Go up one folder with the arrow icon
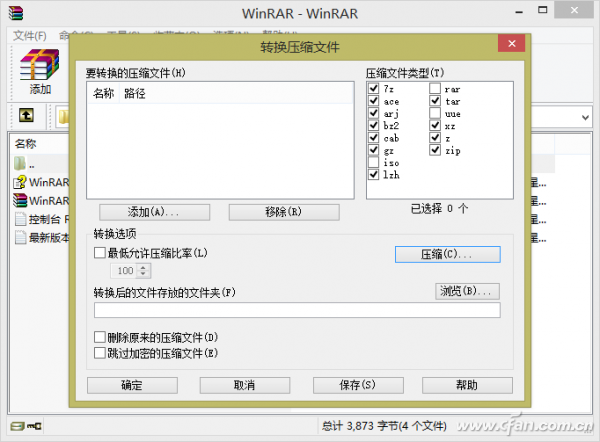 [x=26, y=115]
